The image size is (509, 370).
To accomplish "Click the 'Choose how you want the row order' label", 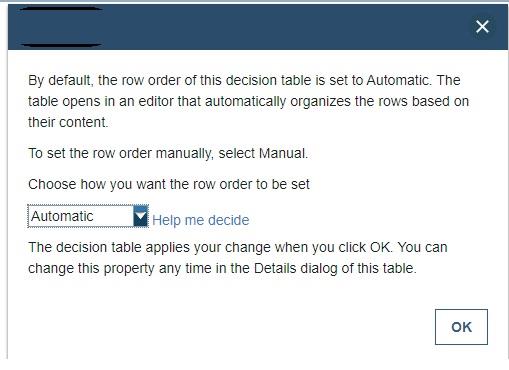I will pos(169,184).
